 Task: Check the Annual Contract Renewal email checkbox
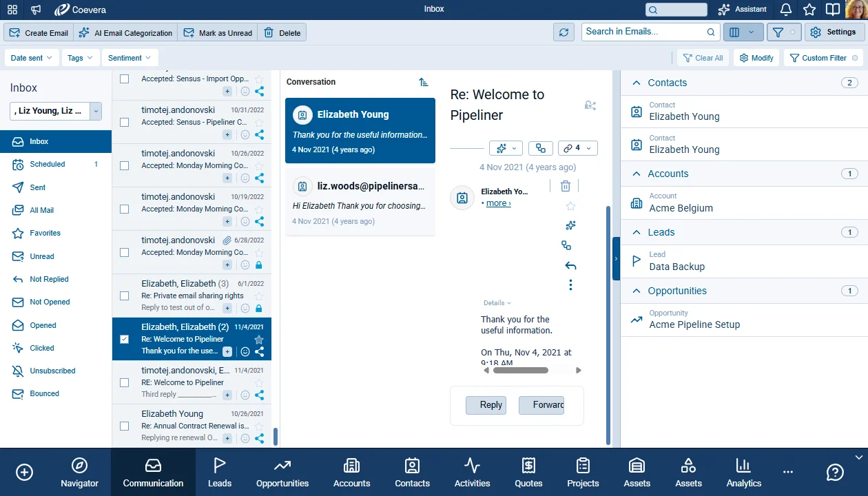point(124,426)
